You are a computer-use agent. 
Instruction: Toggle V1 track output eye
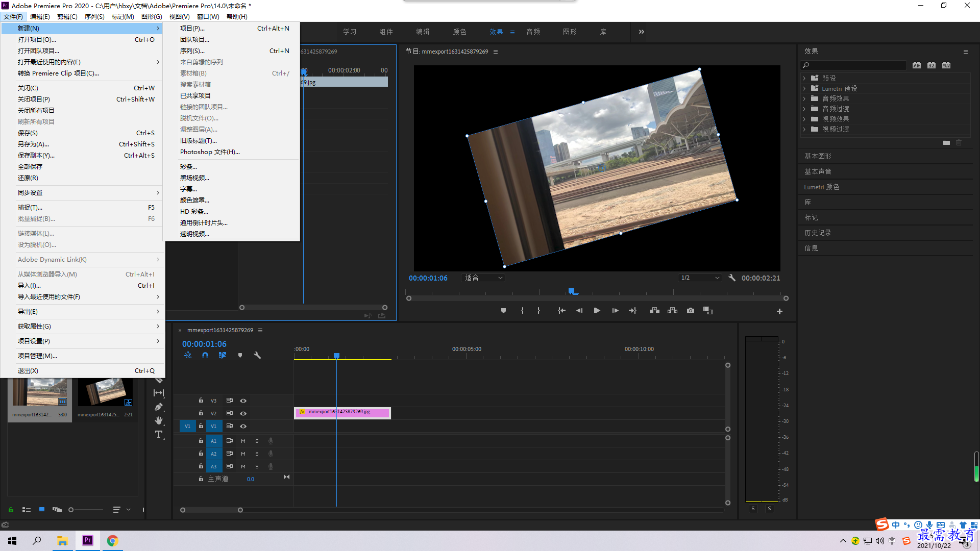point(243,426)
